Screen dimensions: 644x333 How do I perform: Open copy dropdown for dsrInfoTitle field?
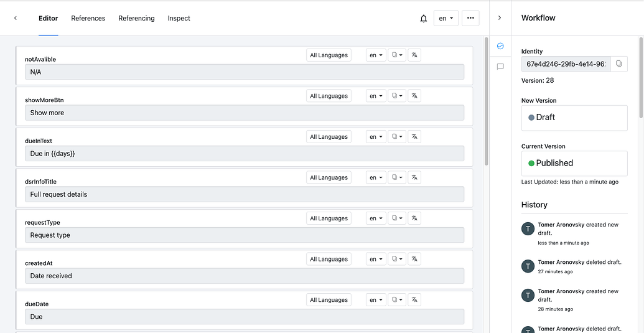point(397,177)
